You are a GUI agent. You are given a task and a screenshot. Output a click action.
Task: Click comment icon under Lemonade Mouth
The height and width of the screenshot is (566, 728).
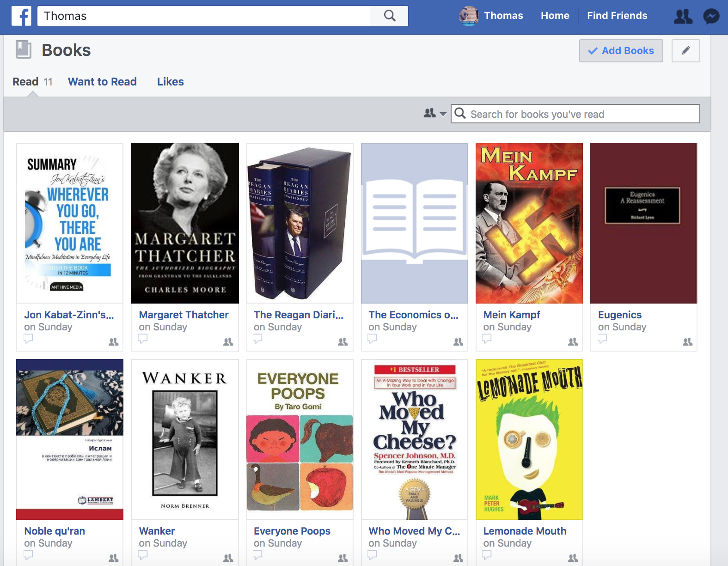coord(487,555)
